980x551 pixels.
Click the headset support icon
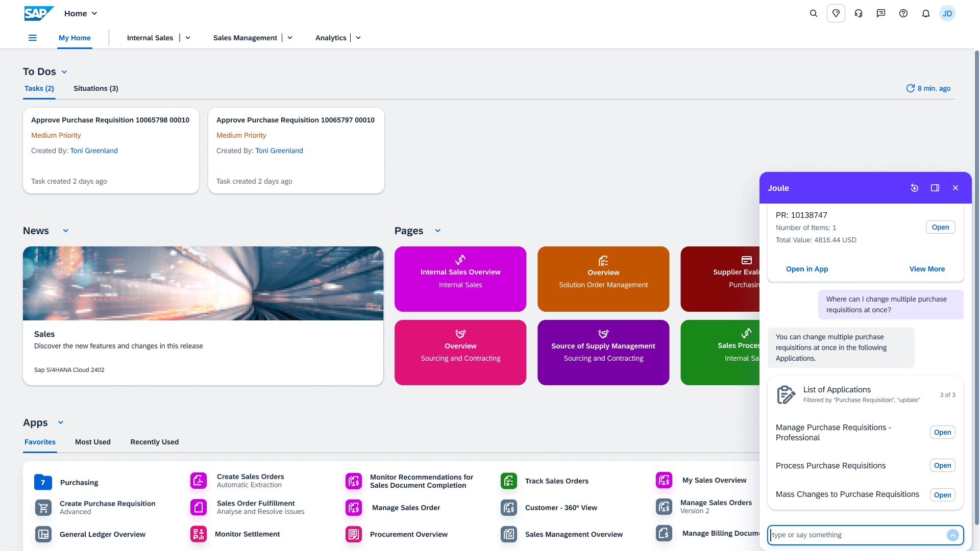pyautogui.click(x=858, y=13)
